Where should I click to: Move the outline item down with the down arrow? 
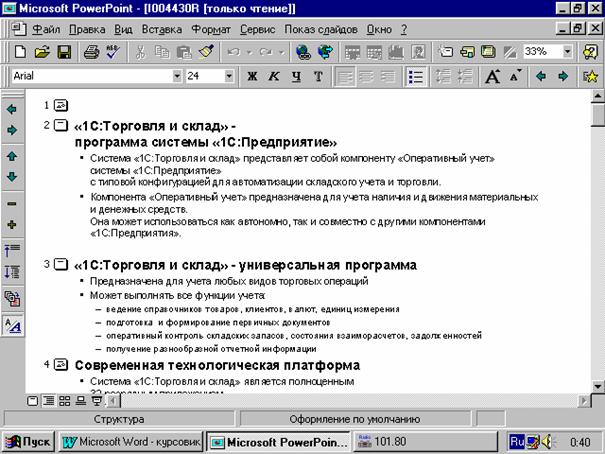coord(12,176)
